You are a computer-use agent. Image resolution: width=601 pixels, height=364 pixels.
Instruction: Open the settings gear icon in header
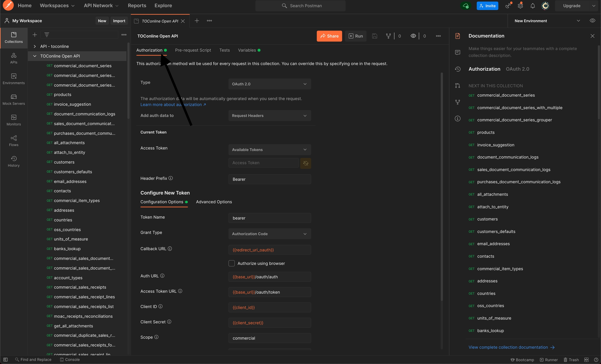pos(520,6)
